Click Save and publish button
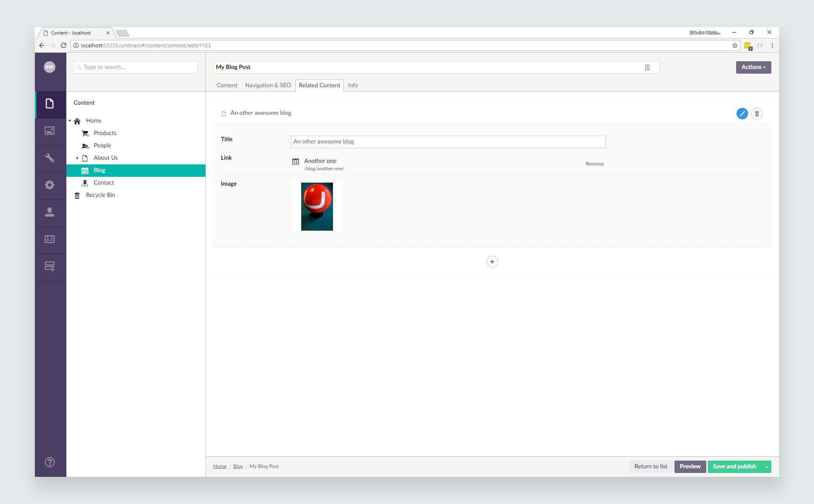This screenshot has height=504, width=814. click(x=735, y=466)
